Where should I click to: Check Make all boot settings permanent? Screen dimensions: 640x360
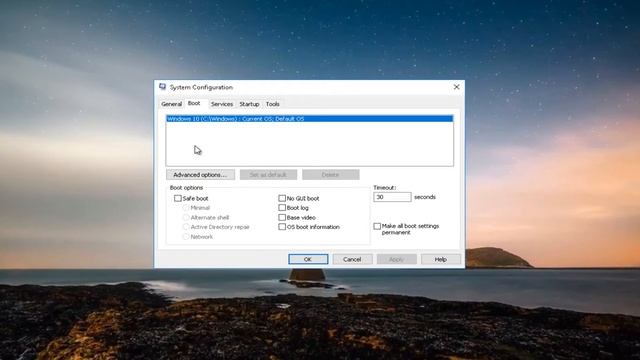click(x=377, y=226)
